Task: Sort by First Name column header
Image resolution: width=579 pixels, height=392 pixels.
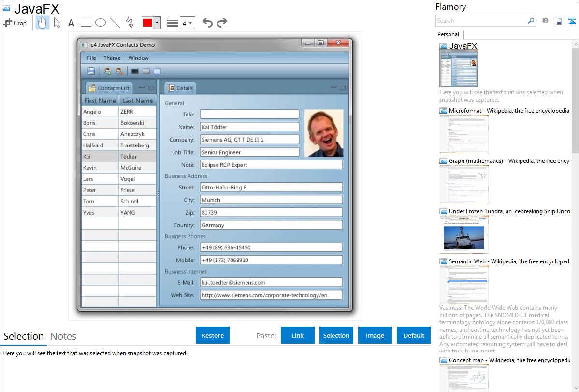Action: [x=100, y=101]
